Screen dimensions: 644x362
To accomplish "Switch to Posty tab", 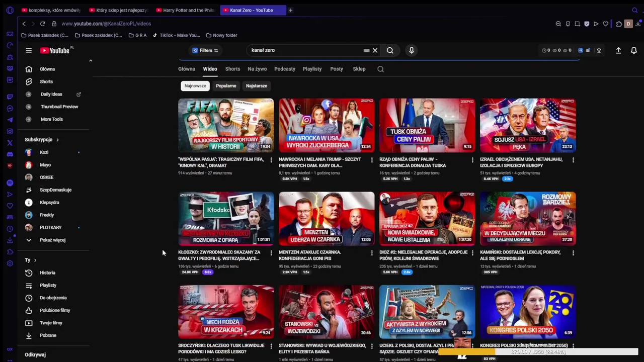I will click(337, 69).
